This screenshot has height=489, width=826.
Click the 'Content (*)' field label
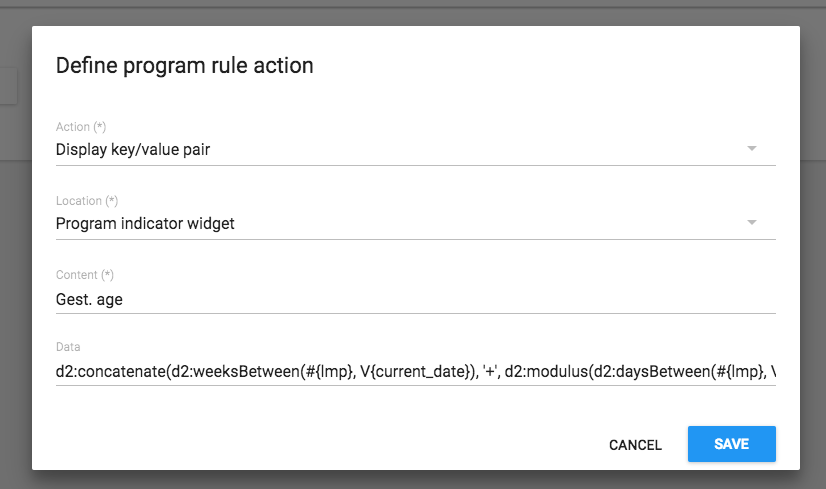85,275
